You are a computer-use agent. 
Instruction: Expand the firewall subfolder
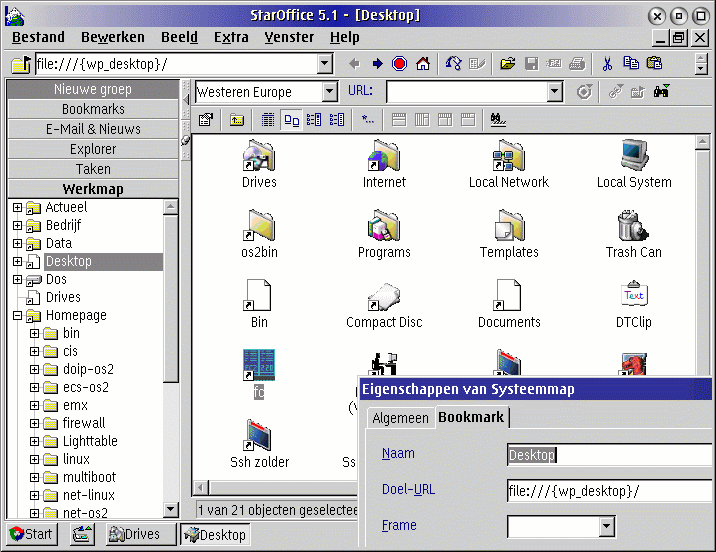pos(34,423)
